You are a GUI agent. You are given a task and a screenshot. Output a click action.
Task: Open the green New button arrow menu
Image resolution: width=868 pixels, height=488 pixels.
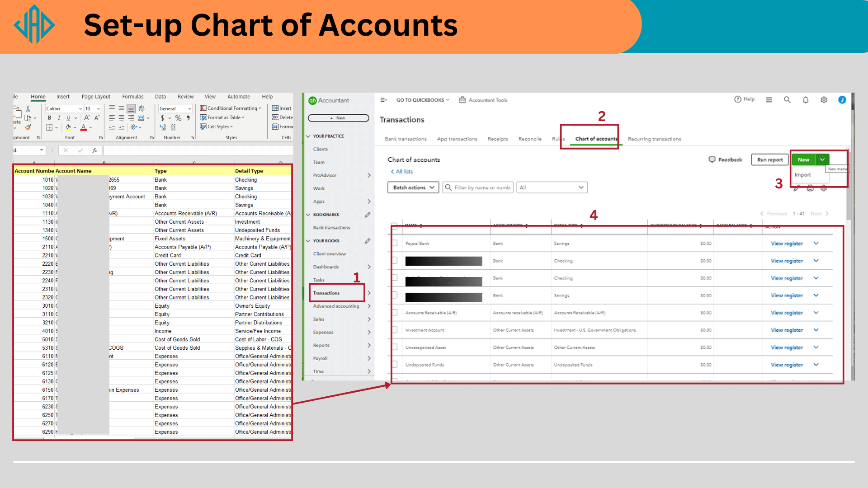pos(822,160)
